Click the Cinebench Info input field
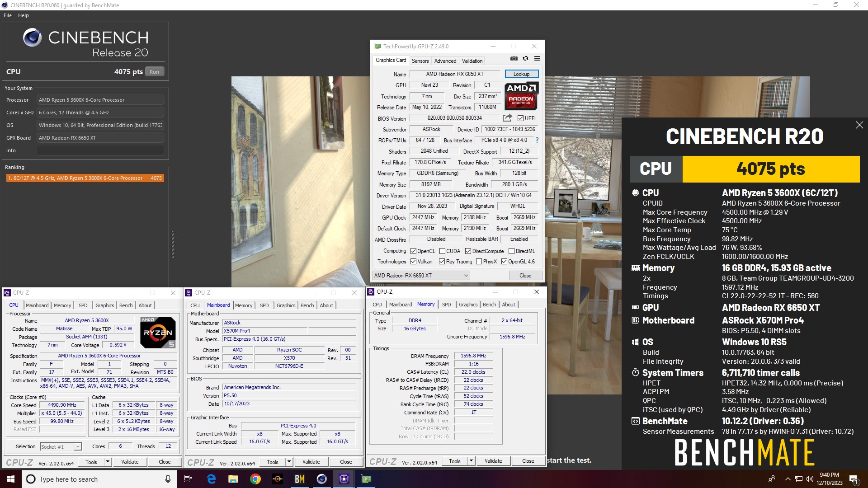Screen dimensions: 868x488 (100, 150)
